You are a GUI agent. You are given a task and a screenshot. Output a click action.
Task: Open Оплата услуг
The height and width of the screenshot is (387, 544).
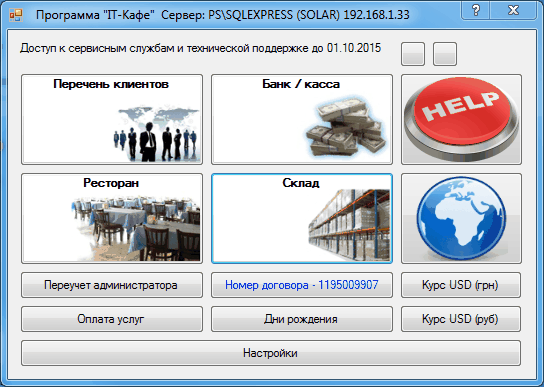[x=112, y=319]
